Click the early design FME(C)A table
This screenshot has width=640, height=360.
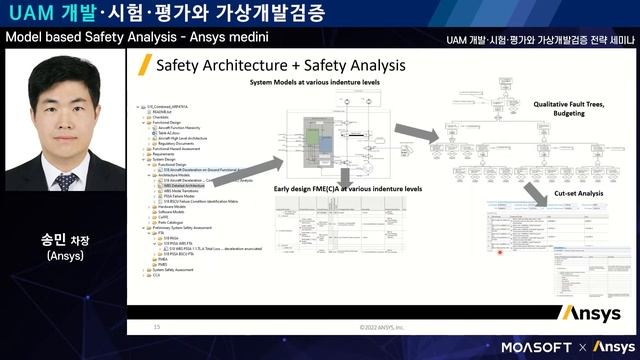(x=340, y=224)
